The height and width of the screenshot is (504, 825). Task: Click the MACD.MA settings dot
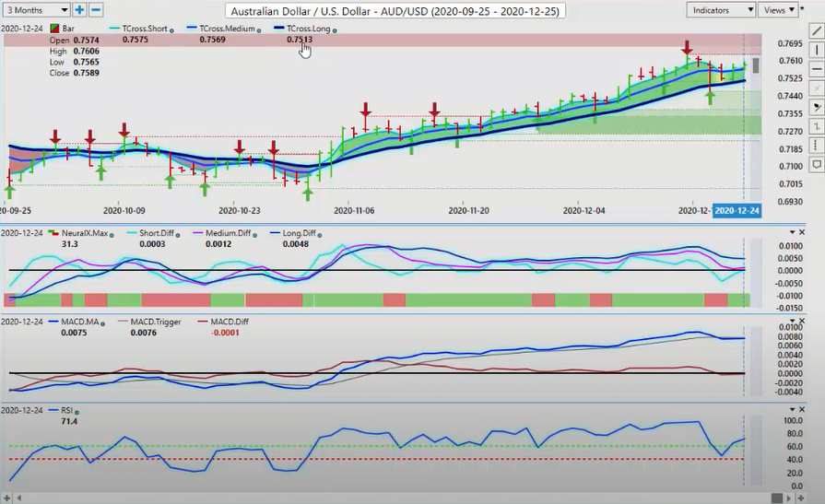(x=102, y=323)
